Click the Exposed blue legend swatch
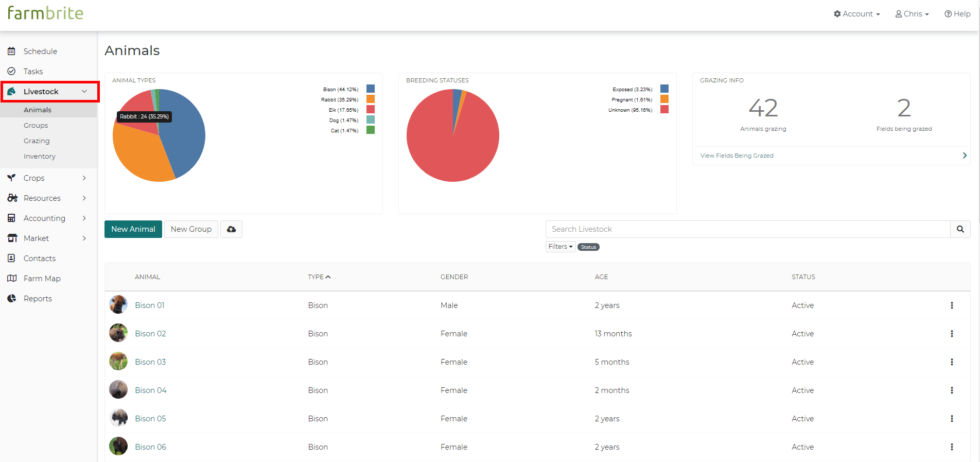This screenshot has width=980, height=462. [664, 89]
